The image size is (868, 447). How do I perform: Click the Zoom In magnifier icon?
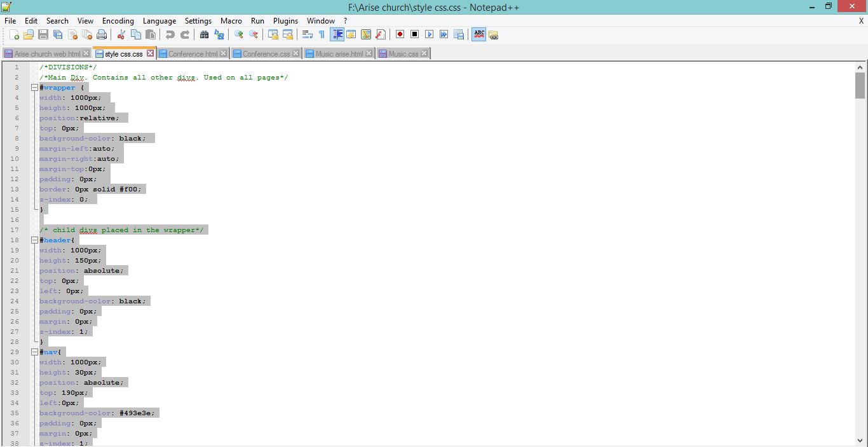coord(239,34)
